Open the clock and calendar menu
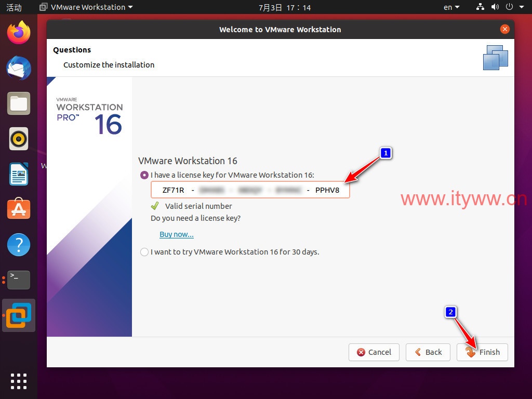The width and height of the screenshot is (532, 399). click(x=285, y=7)
